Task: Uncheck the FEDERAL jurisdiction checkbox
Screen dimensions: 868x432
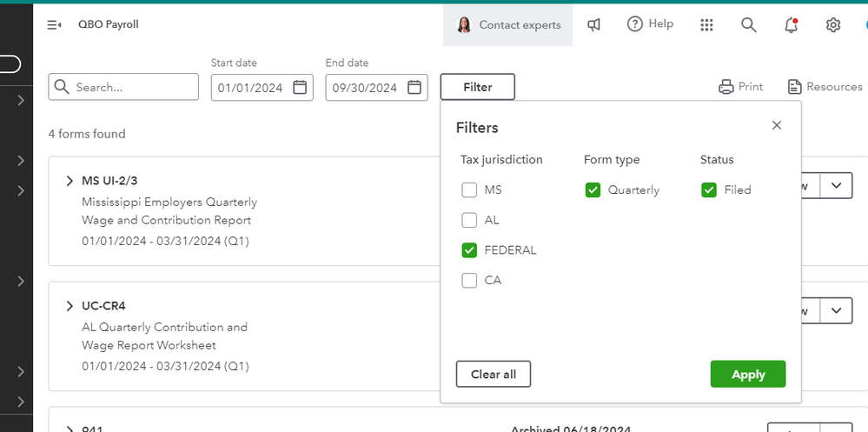Action: (x=469, y=250)
